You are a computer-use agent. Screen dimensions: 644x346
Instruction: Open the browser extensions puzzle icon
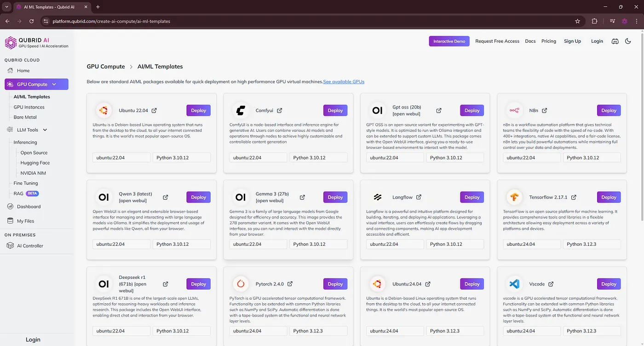pos(594,21)
